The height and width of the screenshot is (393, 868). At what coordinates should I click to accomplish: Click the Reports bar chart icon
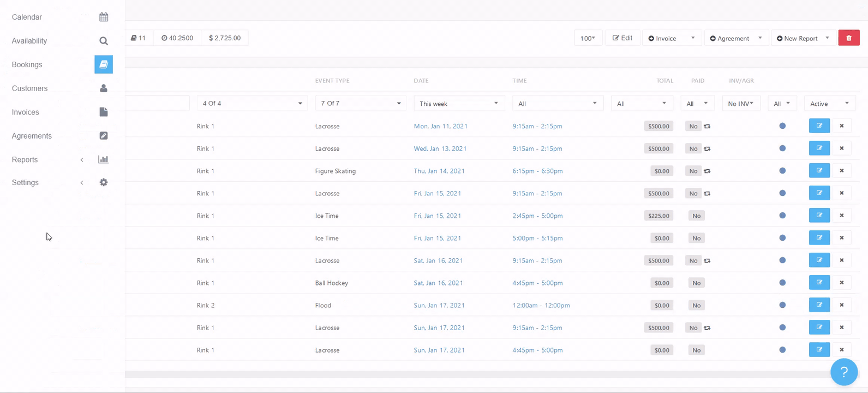click(x=104, y=159)
